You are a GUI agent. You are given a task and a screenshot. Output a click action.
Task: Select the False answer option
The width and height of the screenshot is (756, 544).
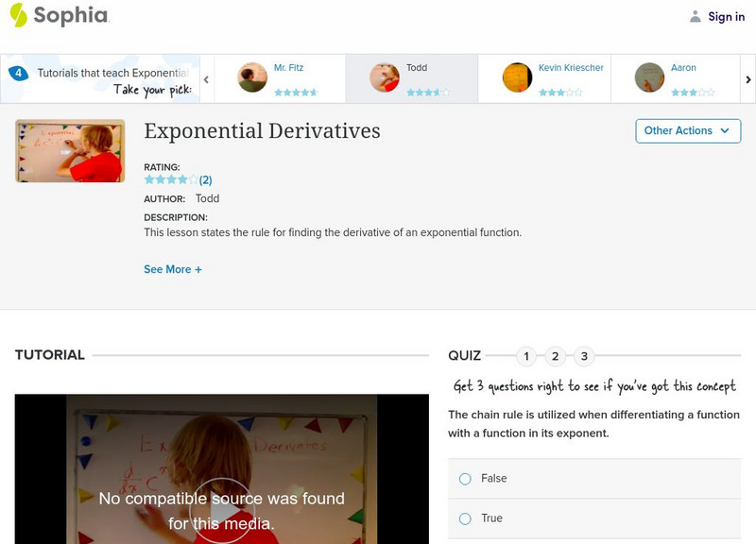464,479
